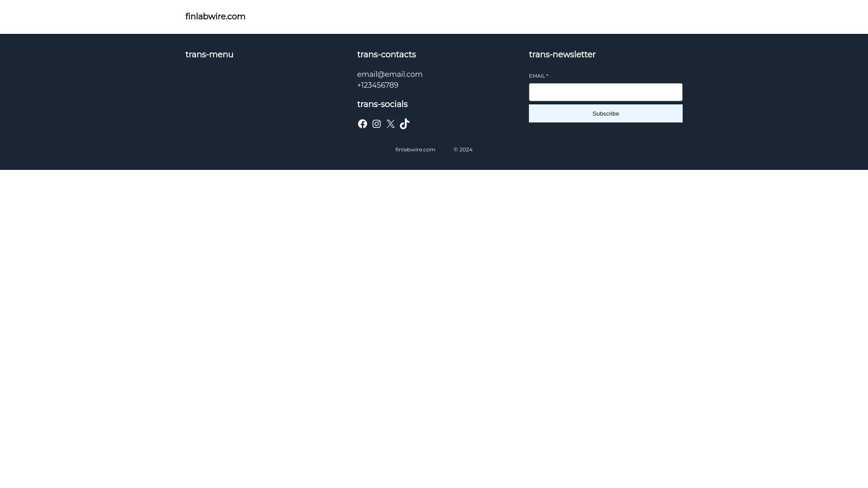
Task: Focus the newsletter Email input field
Action: coord(605,92)
